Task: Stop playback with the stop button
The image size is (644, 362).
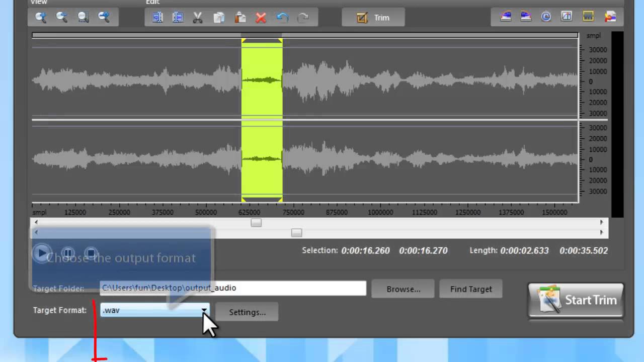Action: coord(91,253)
